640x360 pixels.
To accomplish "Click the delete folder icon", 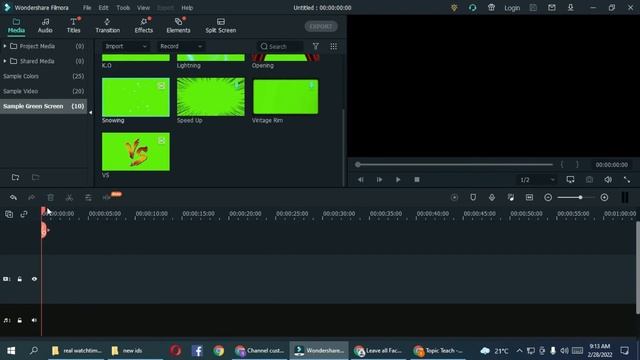I will coord(36,177).
